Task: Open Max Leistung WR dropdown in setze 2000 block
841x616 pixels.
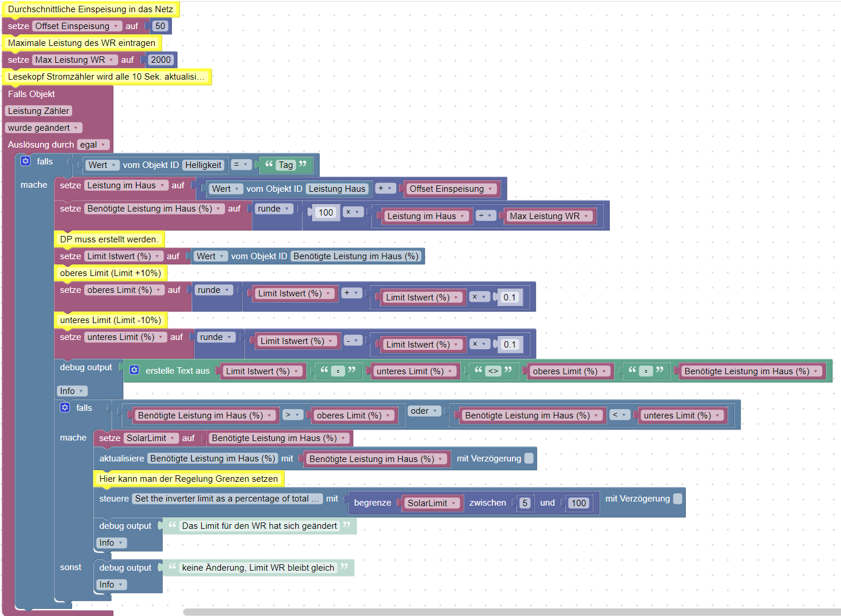Action: click(x=74, y=60)
